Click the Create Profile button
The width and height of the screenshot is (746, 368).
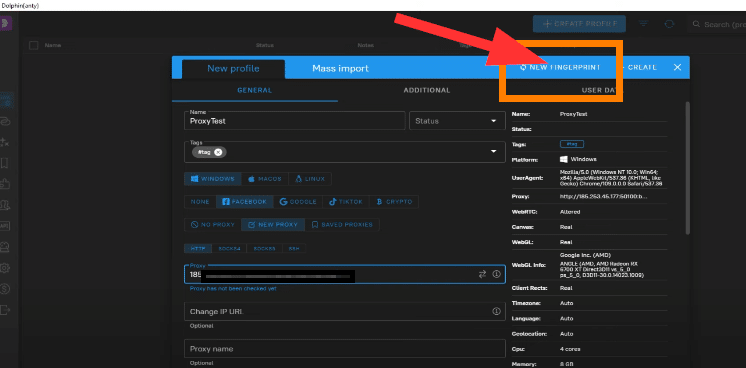[579, 23]
